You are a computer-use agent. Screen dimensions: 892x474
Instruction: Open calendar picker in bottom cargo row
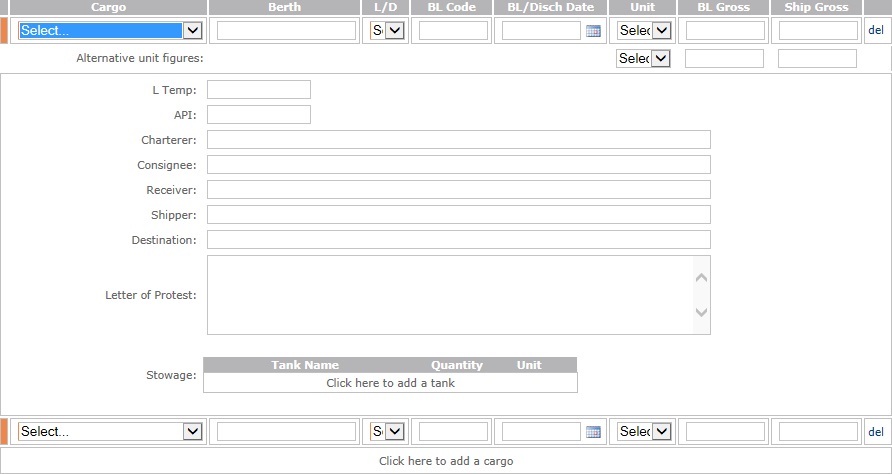tap(593, 432)
